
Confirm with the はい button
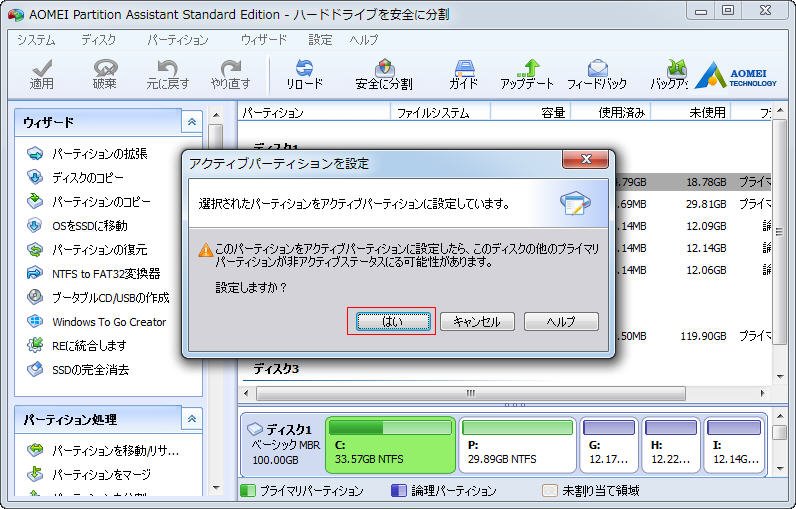point(393,321)
